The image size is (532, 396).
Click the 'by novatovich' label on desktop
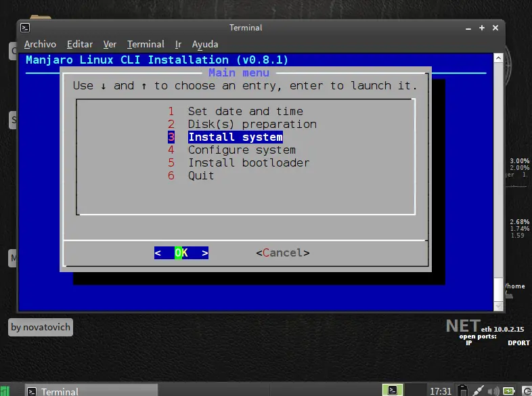(x=41, y=327)
